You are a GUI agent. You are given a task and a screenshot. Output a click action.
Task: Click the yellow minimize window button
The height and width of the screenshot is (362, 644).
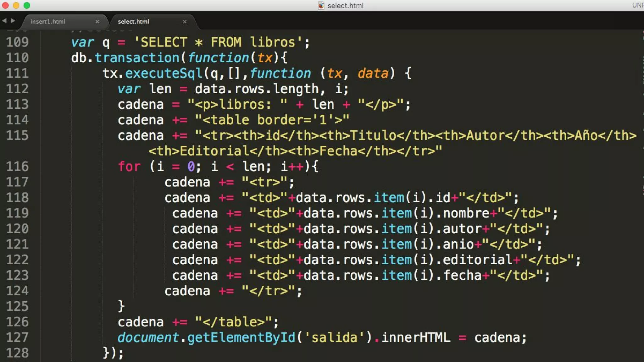tap(16, 5)
